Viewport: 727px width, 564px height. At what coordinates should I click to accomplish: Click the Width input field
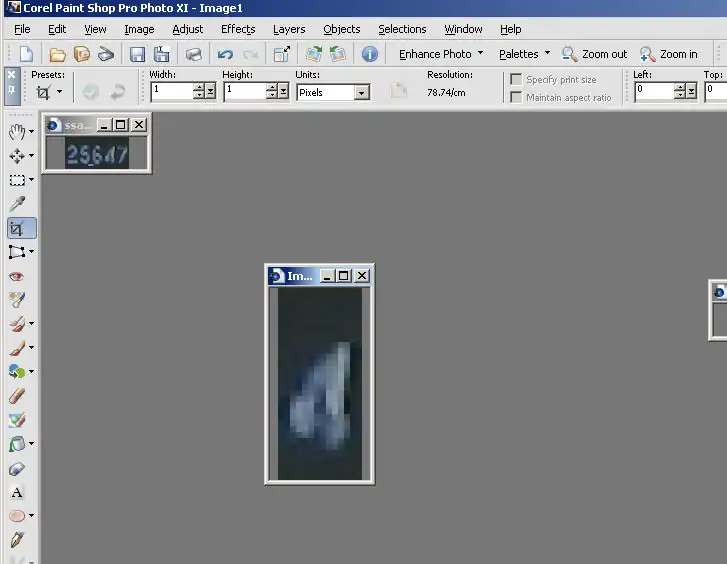point(171,91)
